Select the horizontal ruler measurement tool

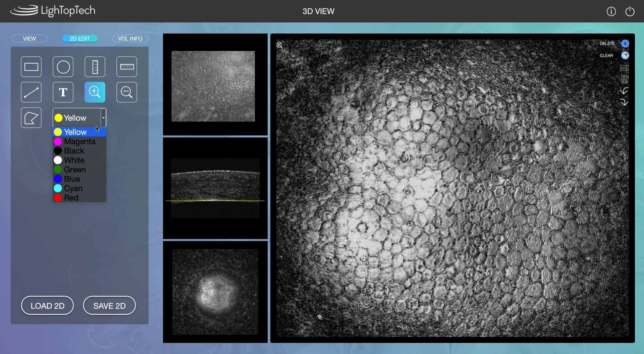pos(126,66)
